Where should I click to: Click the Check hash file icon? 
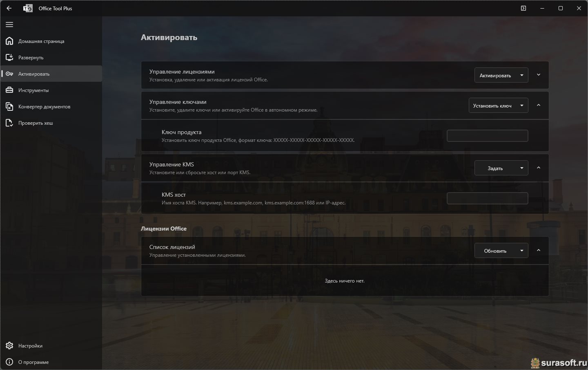pyautogui.click(x=9, y=123)
